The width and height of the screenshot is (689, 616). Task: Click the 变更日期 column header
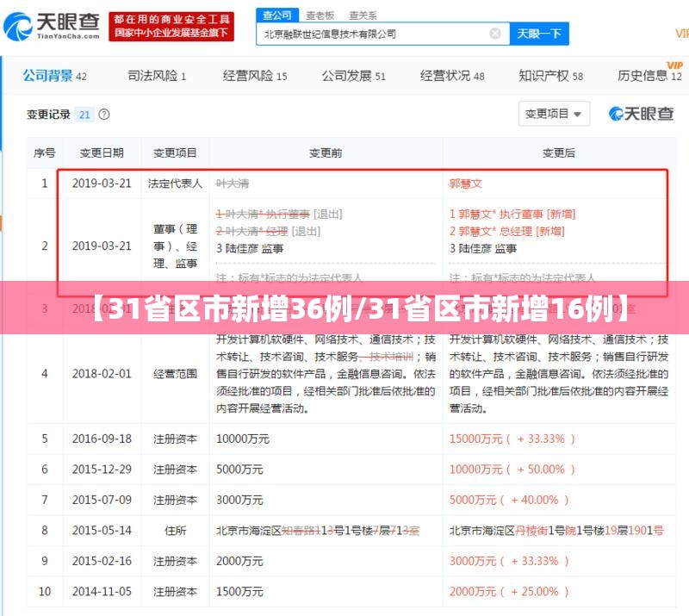102,153
